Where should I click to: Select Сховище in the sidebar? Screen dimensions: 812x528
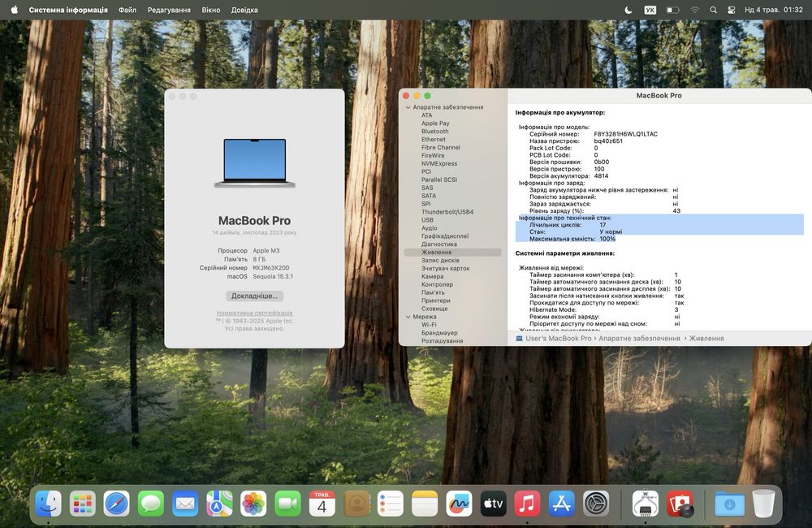(x=434, y=309)
